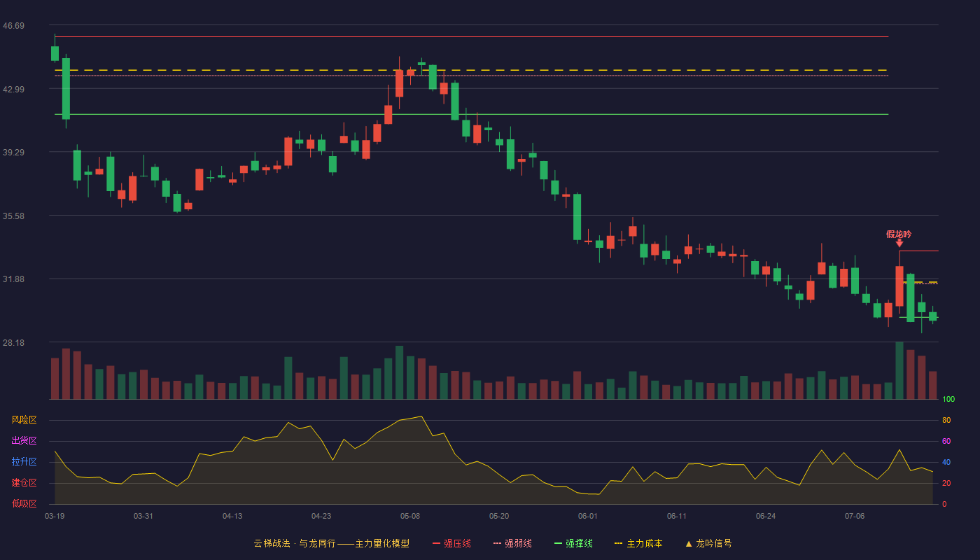Click the blue 40 indicator axis value
This screenshot has width=980, height=560.
click(x=946, y=463)
